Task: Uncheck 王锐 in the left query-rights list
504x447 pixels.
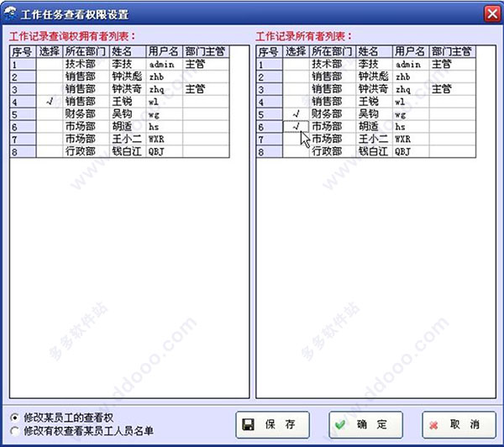Action: pyautogui.click(x=50, y=102)
